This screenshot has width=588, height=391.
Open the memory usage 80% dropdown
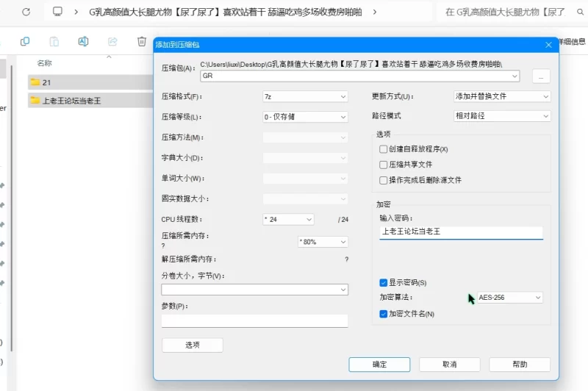323,242
